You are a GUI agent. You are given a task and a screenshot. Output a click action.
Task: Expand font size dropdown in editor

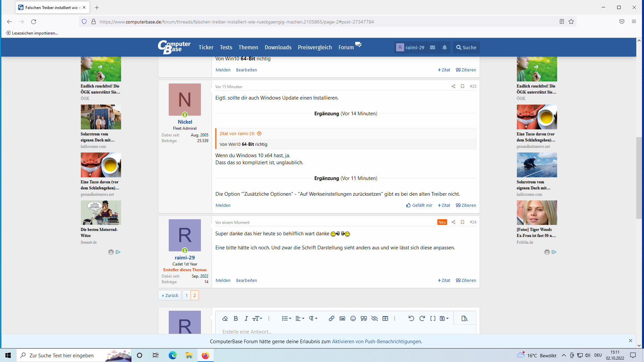[257, 318]
